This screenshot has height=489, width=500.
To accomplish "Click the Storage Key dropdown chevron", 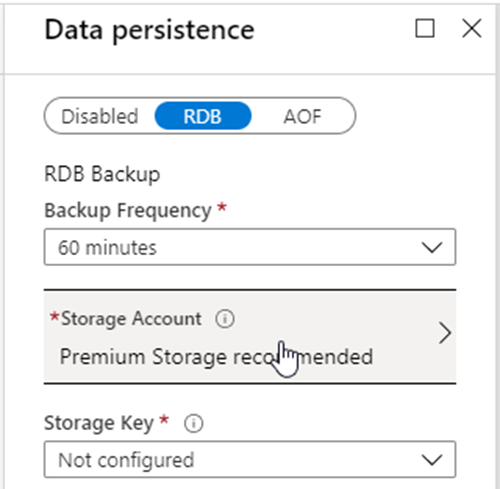I will pyautogui.click(x=432, y=460).
